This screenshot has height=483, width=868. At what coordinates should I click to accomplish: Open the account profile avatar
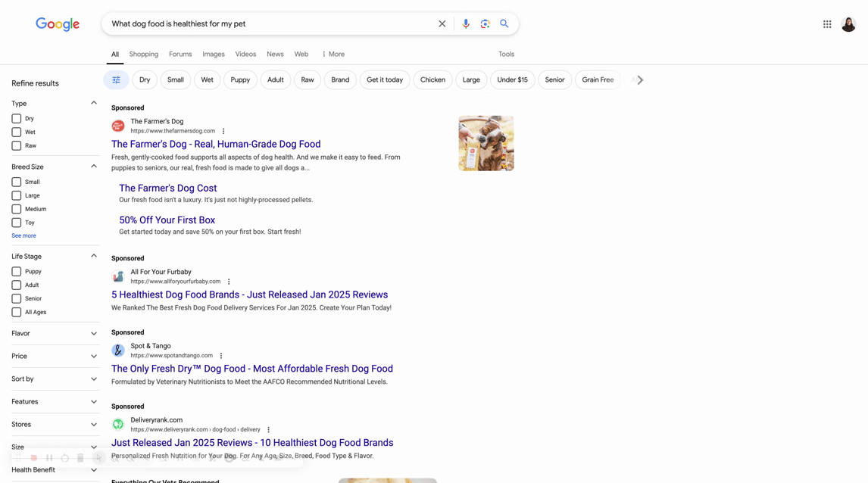pos(848,24)
